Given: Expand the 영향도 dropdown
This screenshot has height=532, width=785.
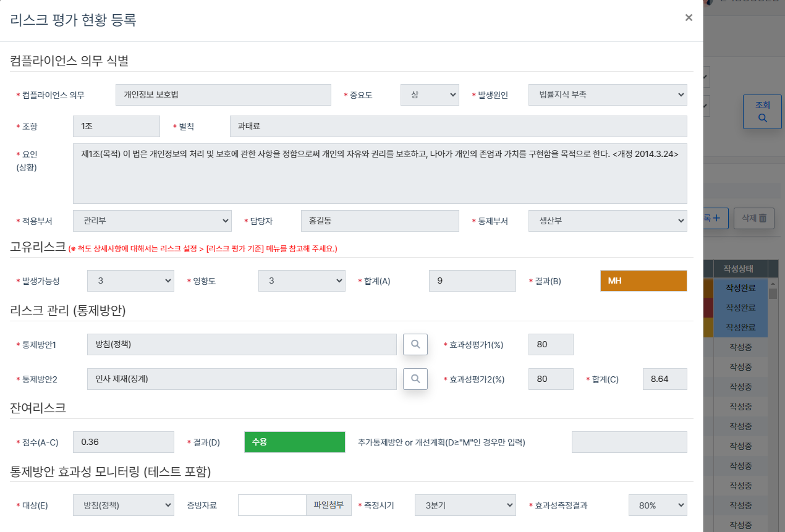Looking at the screenshot, I should pyautogui.click(x=302, y=281).
